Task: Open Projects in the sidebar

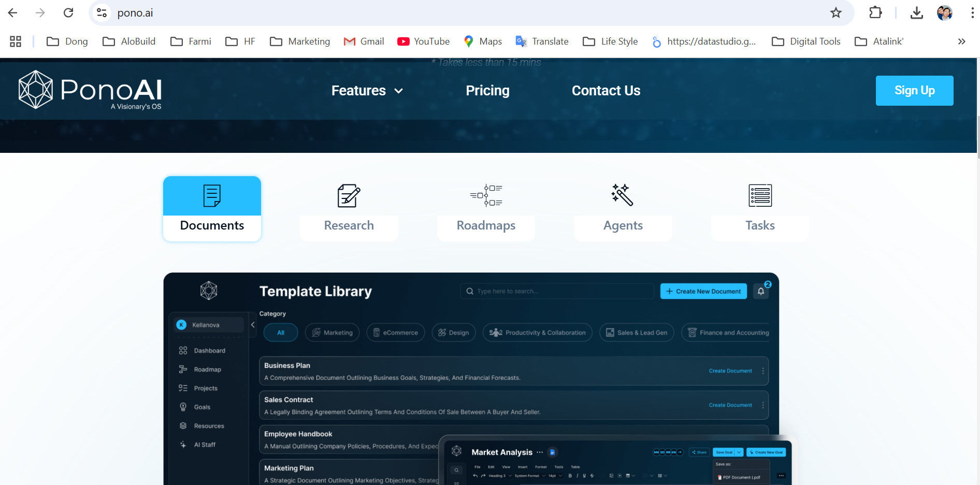Action: point(198,388)
